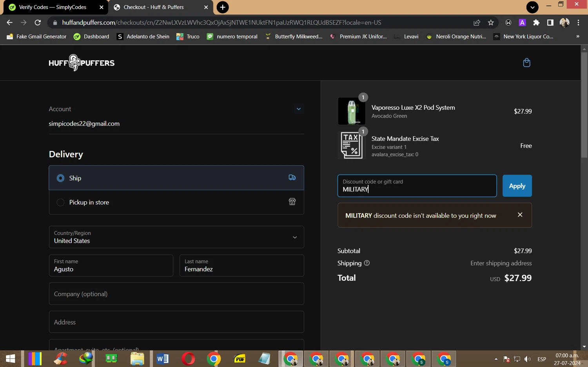588x367 pixels.
Task: Click the Address input field
Action: click(176, 322)
